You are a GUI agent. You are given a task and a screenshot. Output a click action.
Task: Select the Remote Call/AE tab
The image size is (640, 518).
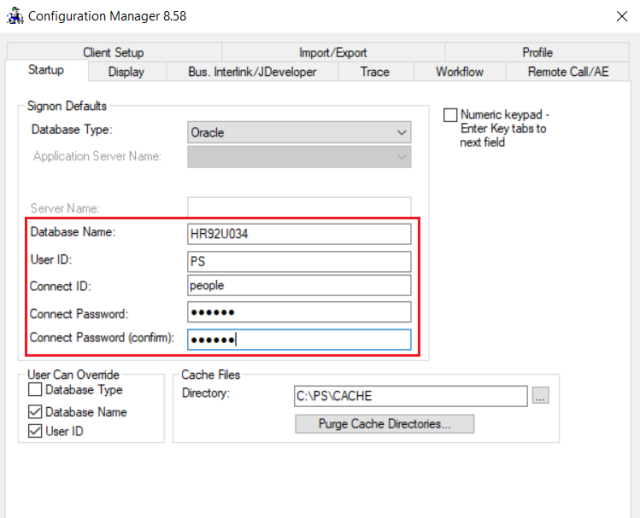click(x=568, y=72)
